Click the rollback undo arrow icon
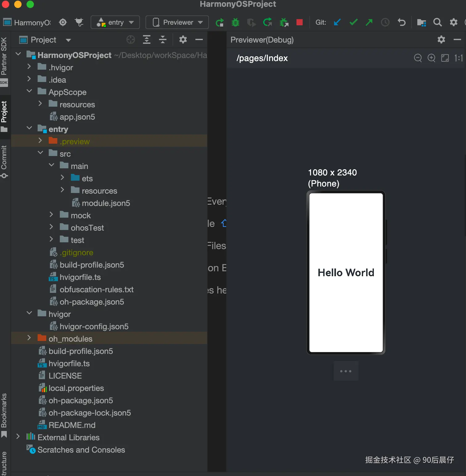Viewport: 466px width, 476px height. pyautogui.click(x=402, y=22)
